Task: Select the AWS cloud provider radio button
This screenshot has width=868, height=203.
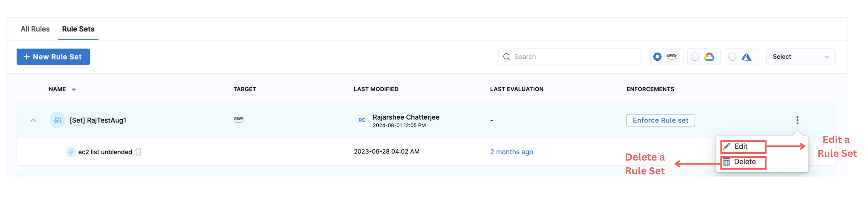Action: 657,57
